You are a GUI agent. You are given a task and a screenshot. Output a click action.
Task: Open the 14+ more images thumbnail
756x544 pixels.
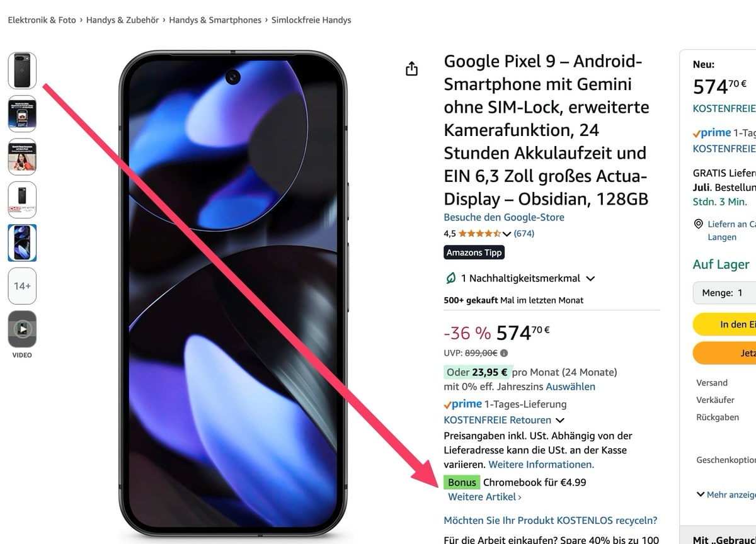tap(22, 286)
